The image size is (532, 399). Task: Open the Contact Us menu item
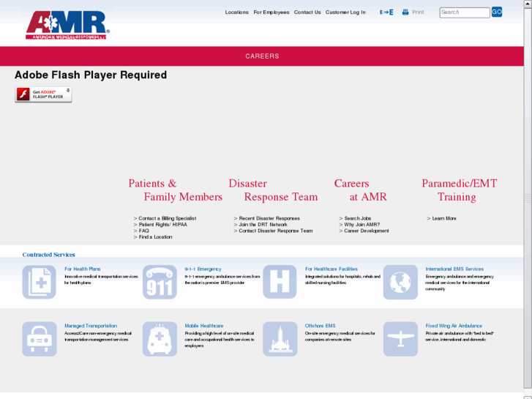click(x=307, y=12)
